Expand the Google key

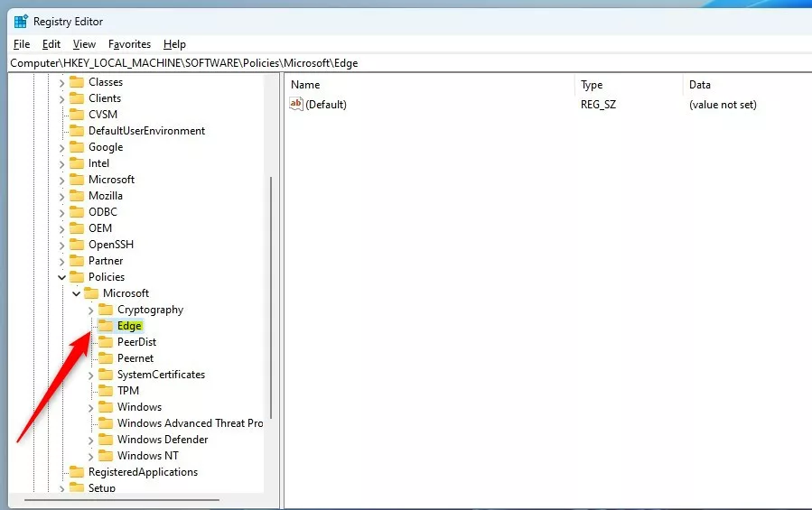pyautogui.click(x=61, y=147)
